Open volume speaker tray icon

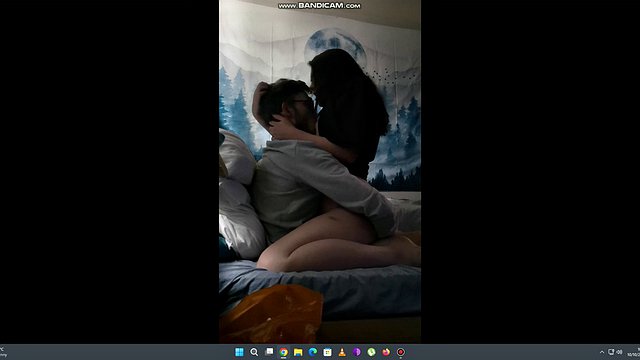tap(619, 352)
